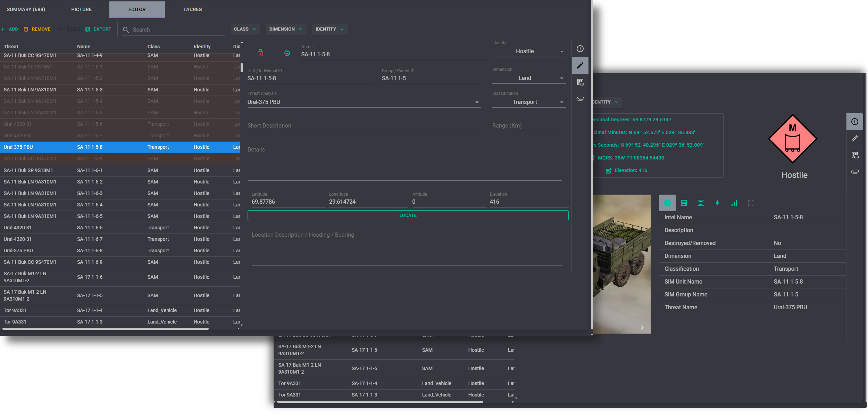Switch to the PICTURE tab
The height and width of the screenshot is (417, 868).
(81, 9)
